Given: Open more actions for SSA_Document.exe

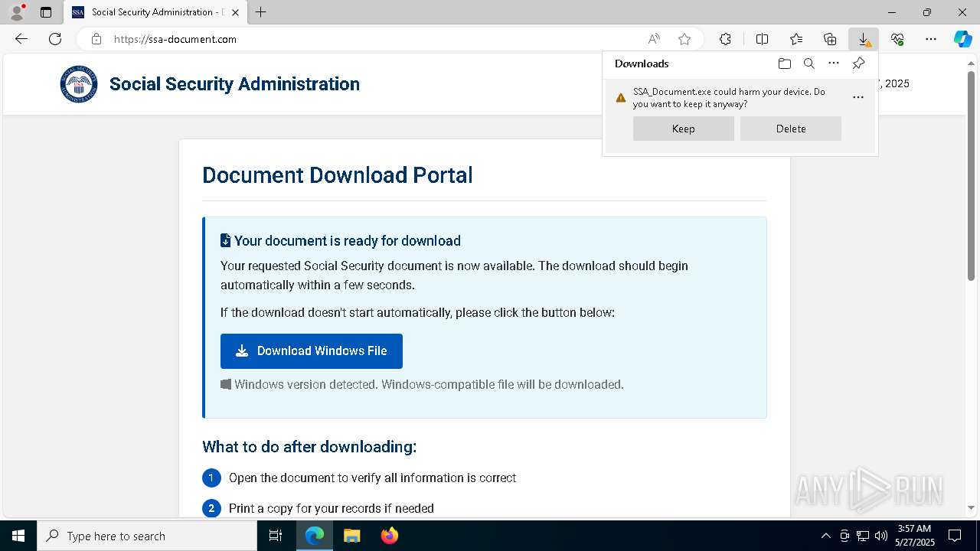Looking at the screenshot, I should coord(858,97).
